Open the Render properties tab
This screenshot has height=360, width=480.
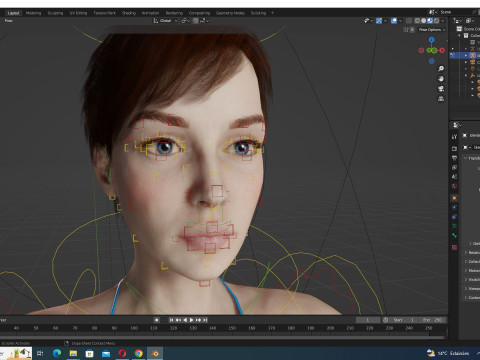(x=454, y=149)
